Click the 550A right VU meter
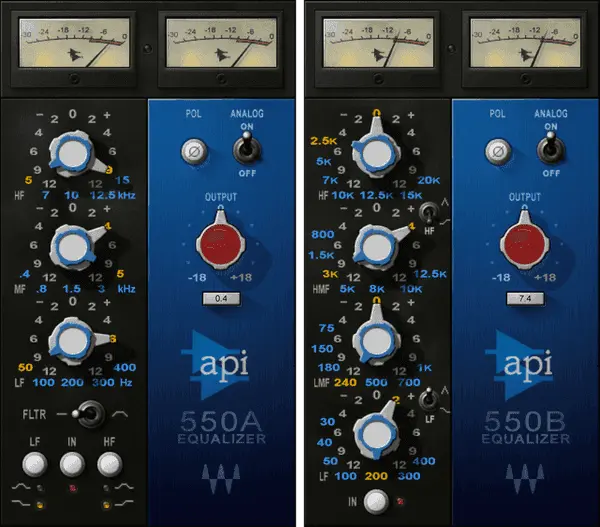600x527 pixels. click(221, 43)
